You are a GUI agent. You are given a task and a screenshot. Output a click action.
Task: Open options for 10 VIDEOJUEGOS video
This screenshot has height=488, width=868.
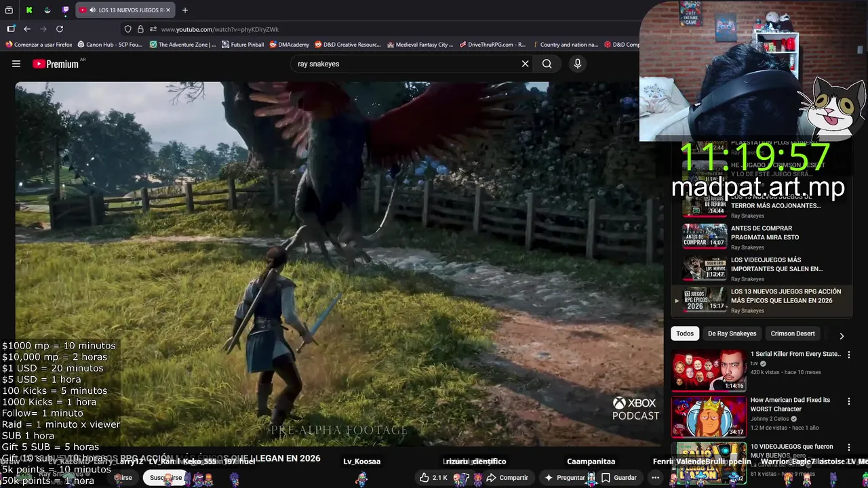click(x=848, y=447)
